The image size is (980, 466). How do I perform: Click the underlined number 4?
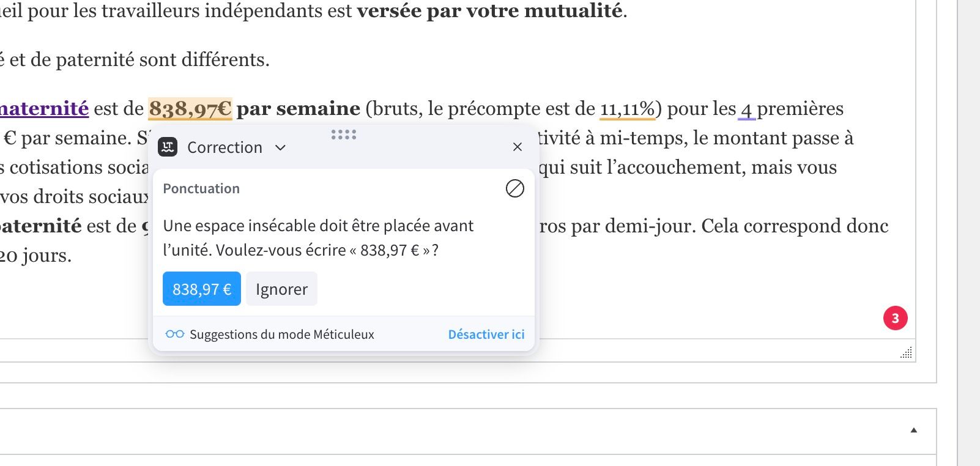point(746,109)
